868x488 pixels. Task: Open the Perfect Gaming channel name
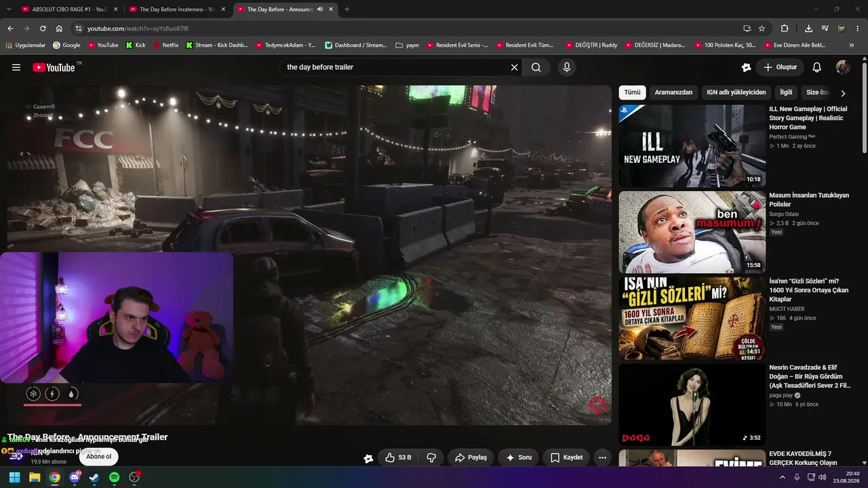click(787, 137)
